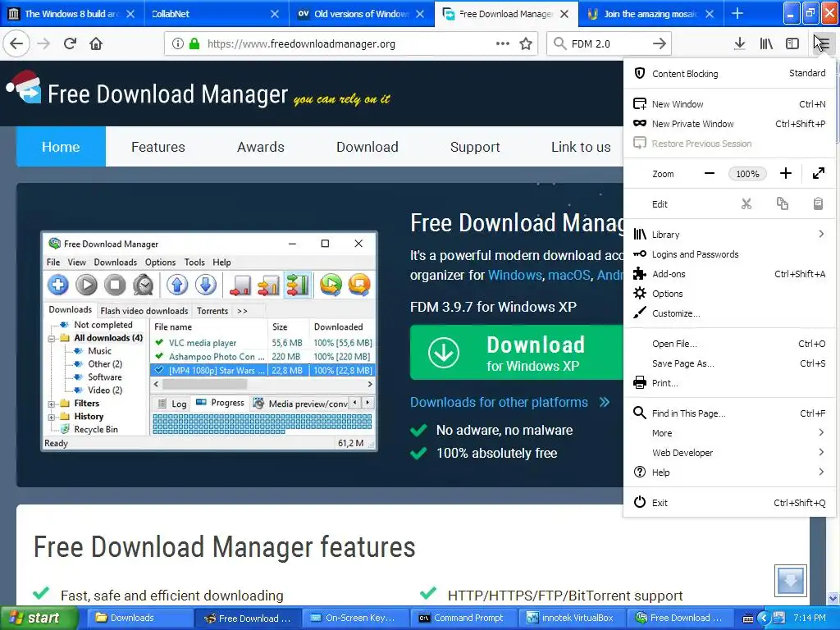
Task: Switch to The Windows 8 build tab
Action: (x=72, y=14)
